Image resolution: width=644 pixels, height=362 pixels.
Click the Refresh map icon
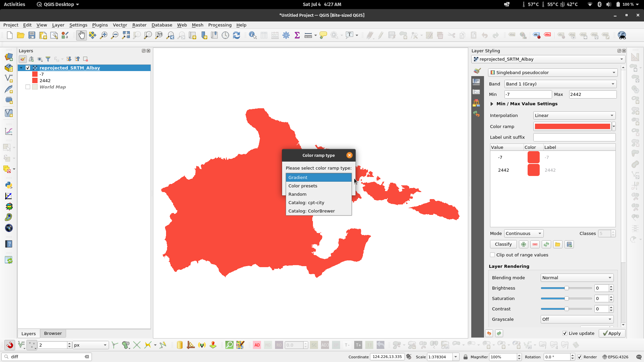[x=236, y=35]
